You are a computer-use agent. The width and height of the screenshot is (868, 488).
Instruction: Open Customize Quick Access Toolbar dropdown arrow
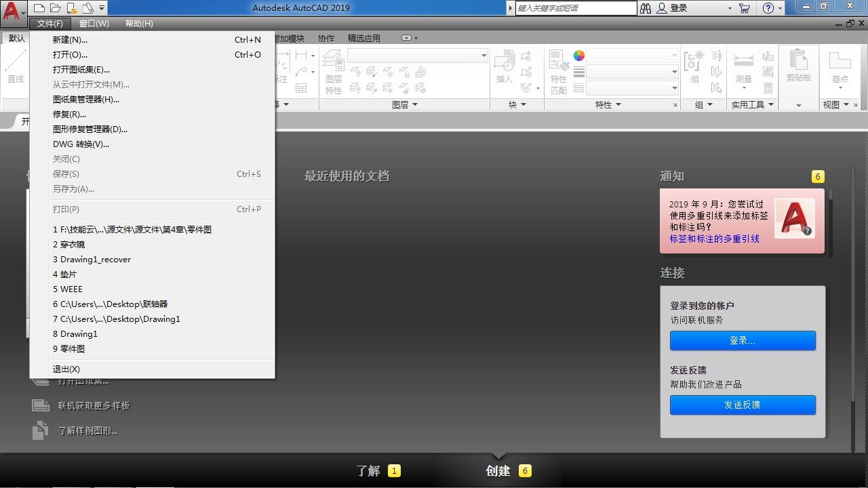tap(102, 8)
